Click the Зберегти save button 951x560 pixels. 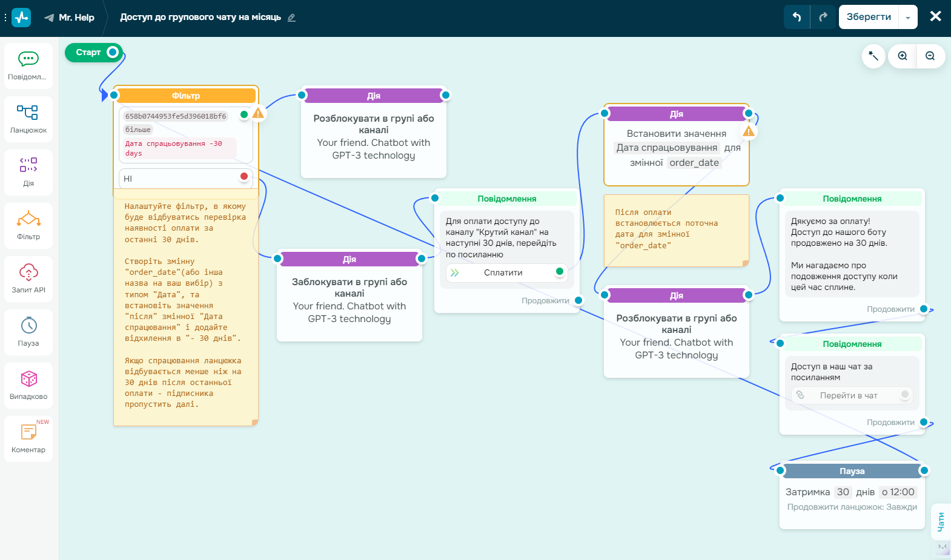coord(869,17)
